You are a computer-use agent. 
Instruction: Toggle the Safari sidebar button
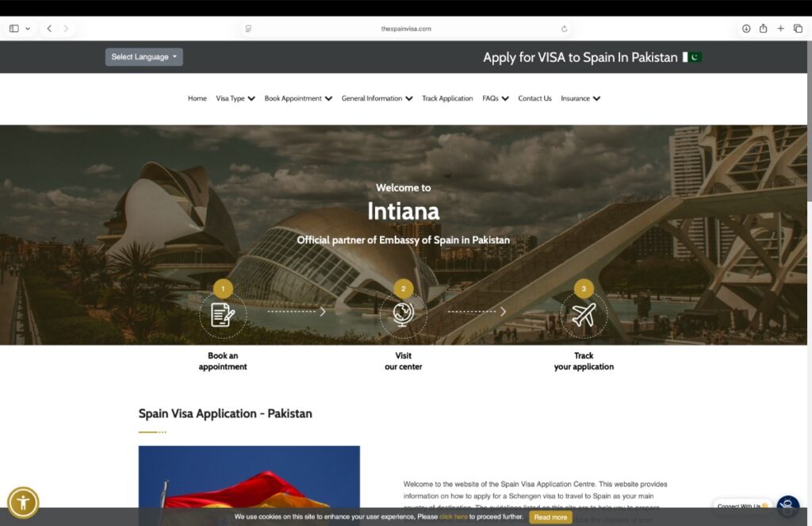(x=14, y=29)
